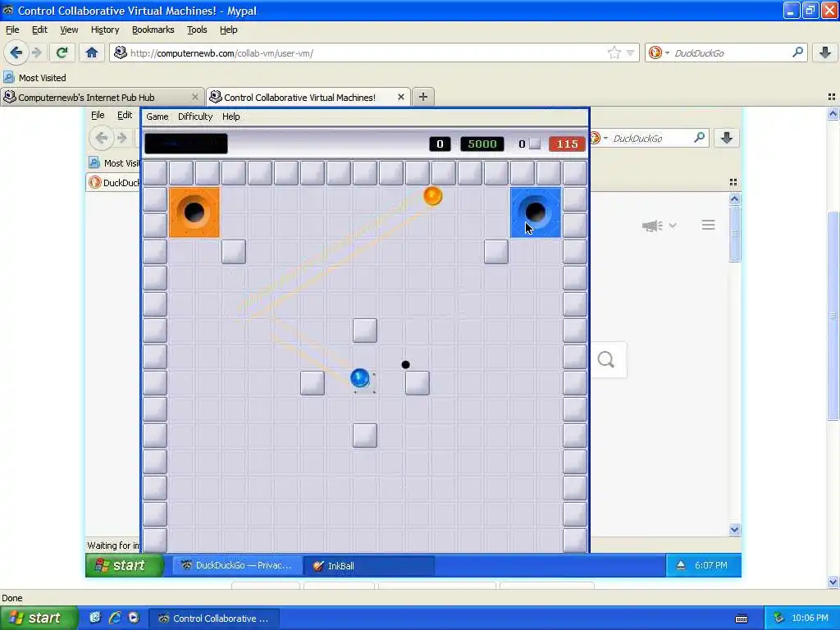Open the VM browser File menu

point(98,115)
